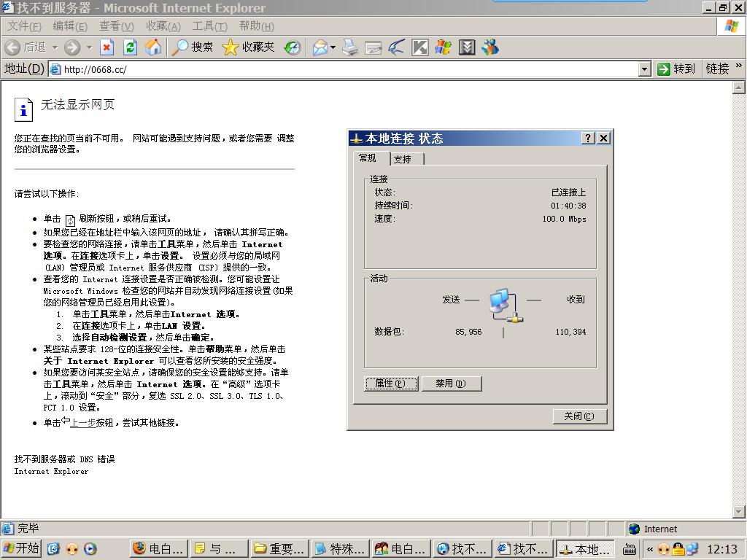747x560 pixels.
Task: Open the 开始 Start menu button
Action: coord(21,549)
